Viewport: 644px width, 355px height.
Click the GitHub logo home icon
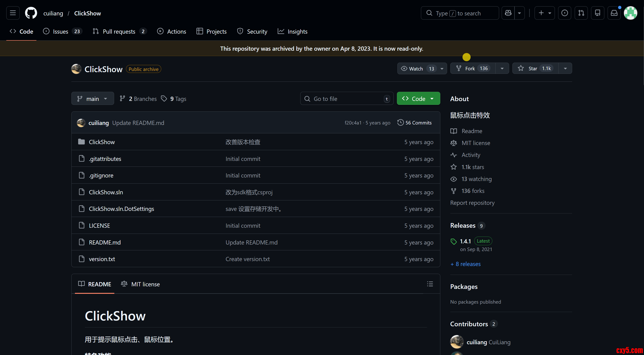coord(31,13)
